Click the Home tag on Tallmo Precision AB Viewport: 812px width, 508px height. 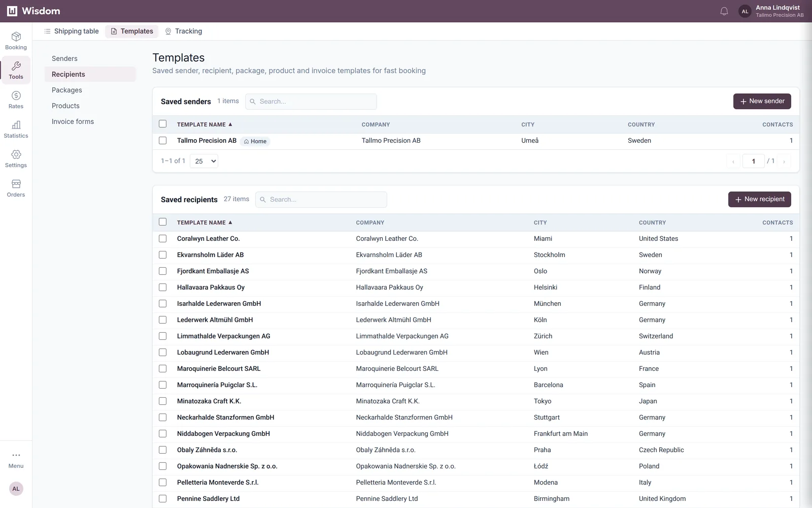point(255,141)
